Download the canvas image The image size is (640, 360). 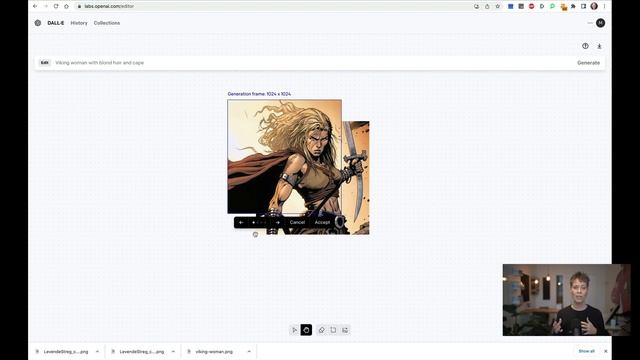(599, 46)
